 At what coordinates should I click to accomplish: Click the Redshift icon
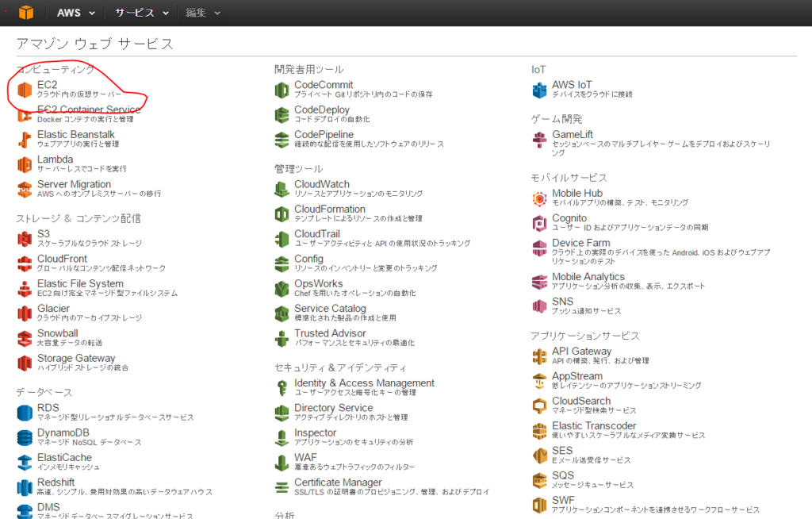25,487
